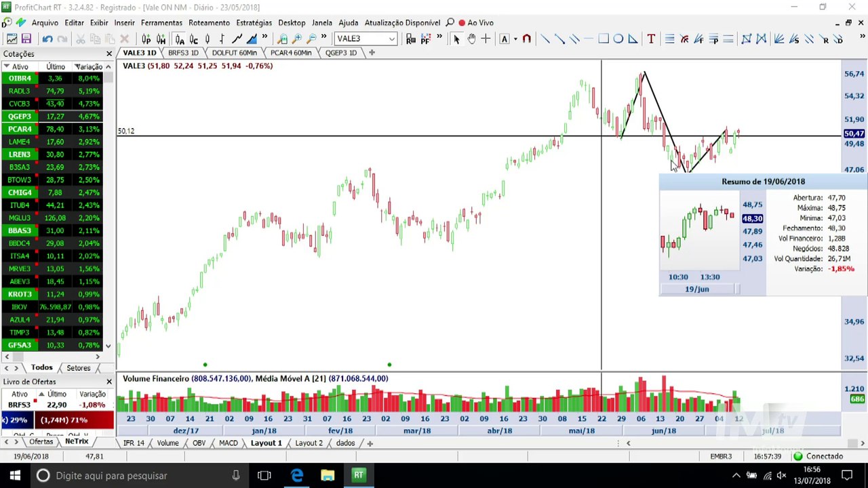
Task: Click the Conectado connection status indicator
Action: pyautogui.click(x=818, y=456)
